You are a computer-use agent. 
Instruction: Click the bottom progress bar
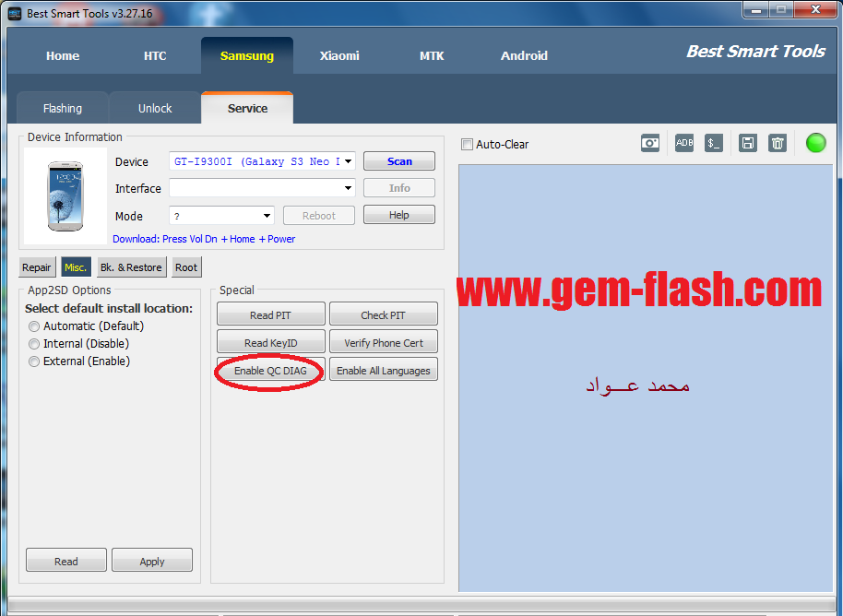point(421,604)
